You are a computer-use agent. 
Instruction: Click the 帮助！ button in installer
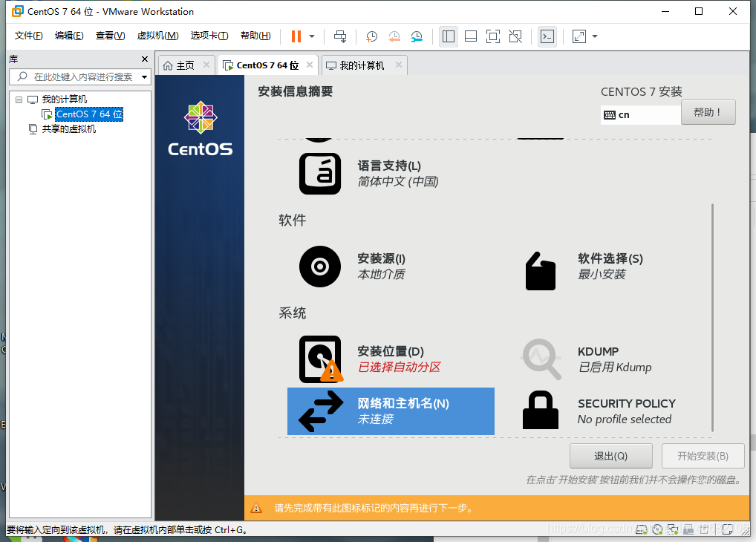708,112
